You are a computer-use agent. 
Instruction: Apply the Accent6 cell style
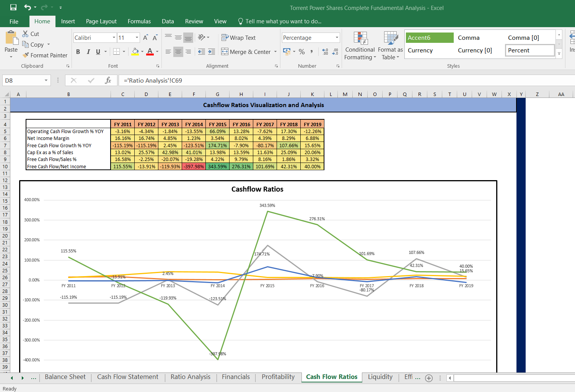(x=430, y=37)
